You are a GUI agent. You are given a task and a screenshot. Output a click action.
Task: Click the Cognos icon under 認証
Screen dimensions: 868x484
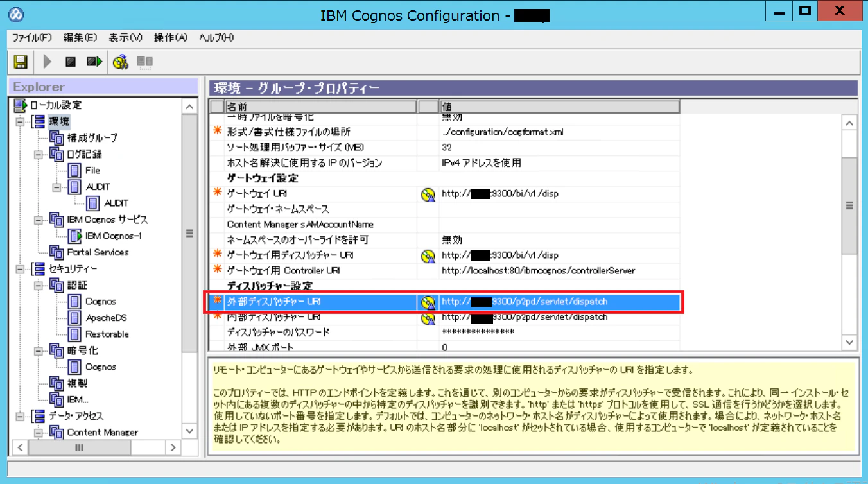click(x=74, y=301)
